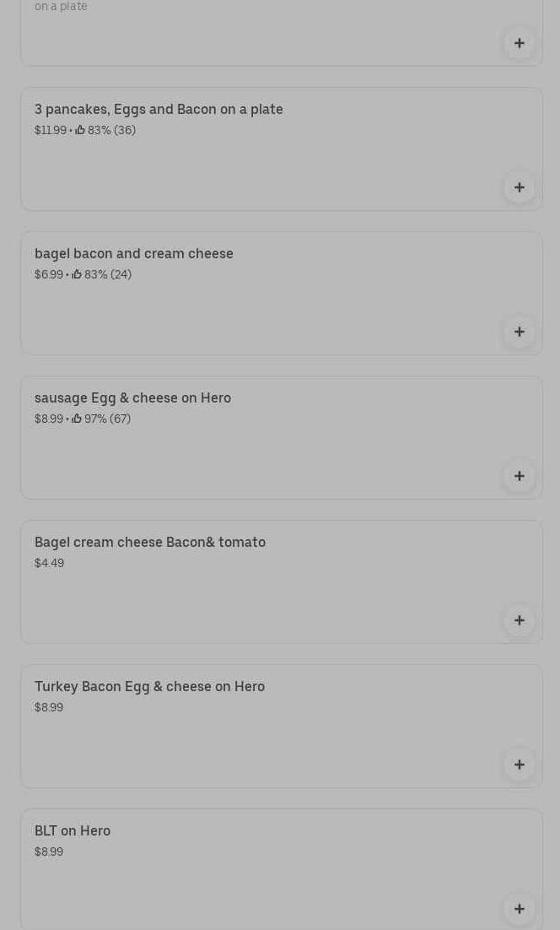Click thumbs-up icon next to 83% (24)
The width and height of the screenshot is (560, 930).
coord(77,274)
